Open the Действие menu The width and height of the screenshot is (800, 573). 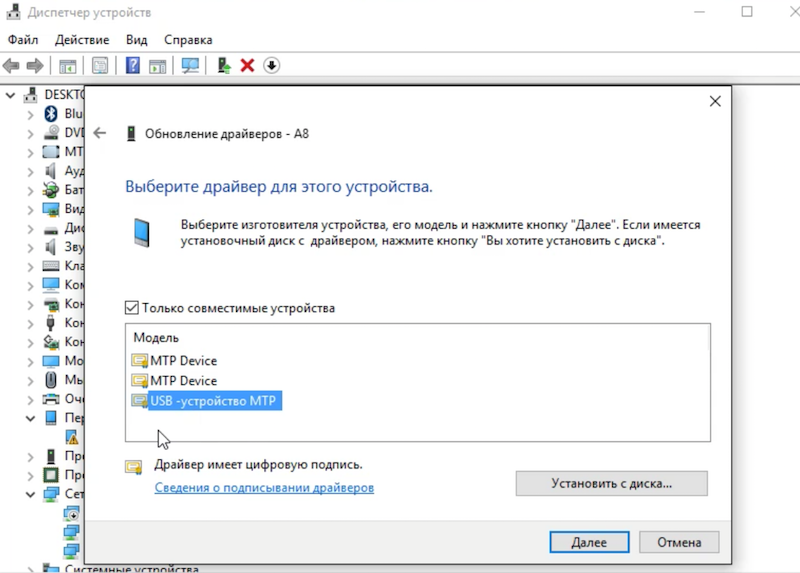tap(82, 40)
